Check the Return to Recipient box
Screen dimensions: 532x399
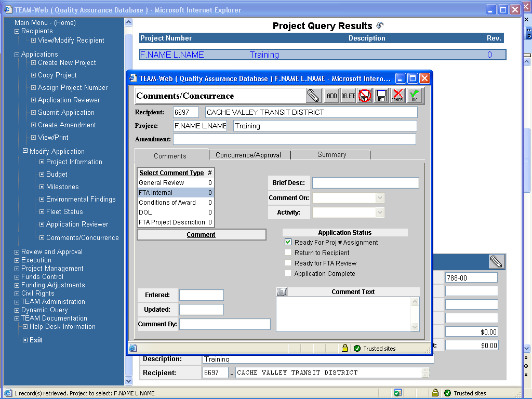(288, 252)
